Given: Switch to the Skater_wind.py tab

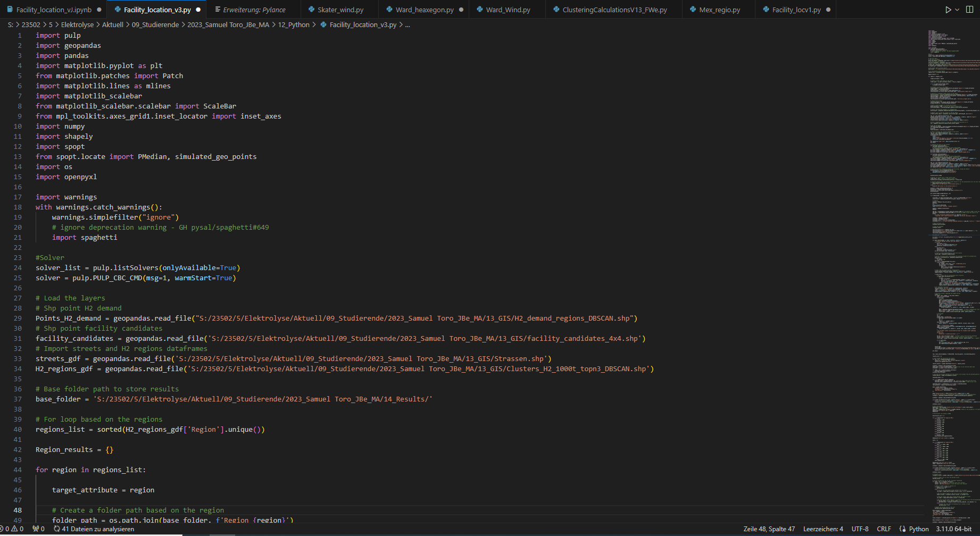Looking at the screenshot, I should pos(337,9).
